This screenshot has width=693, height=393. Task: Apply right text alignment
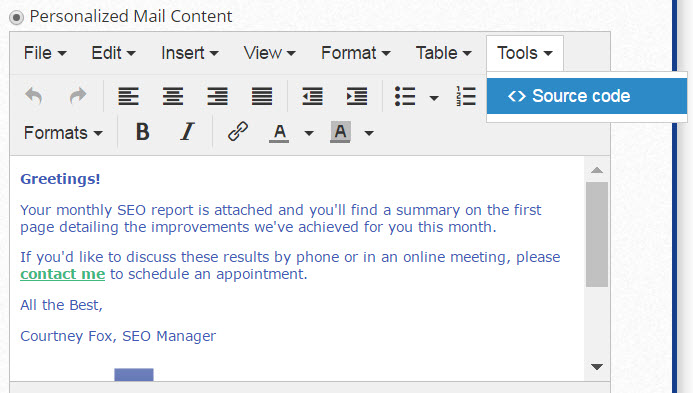click(x=217, y=96)
